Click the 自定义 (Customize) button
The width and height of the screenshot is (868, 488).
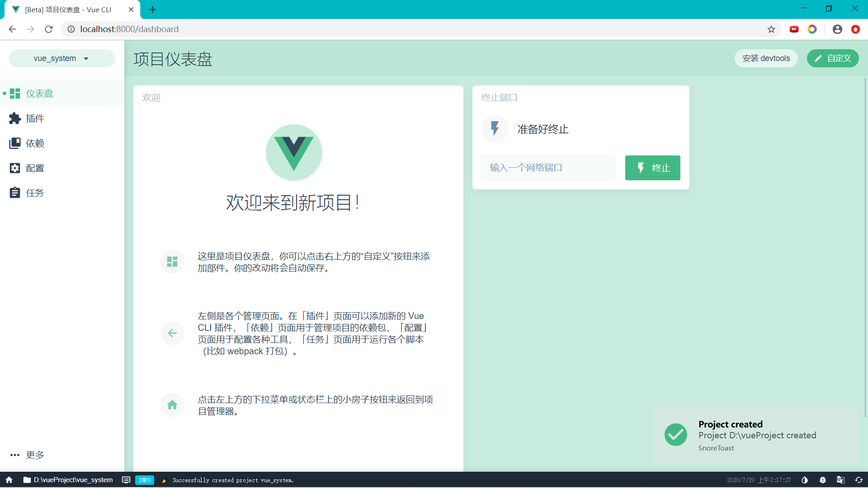click(x=832, y=58)
